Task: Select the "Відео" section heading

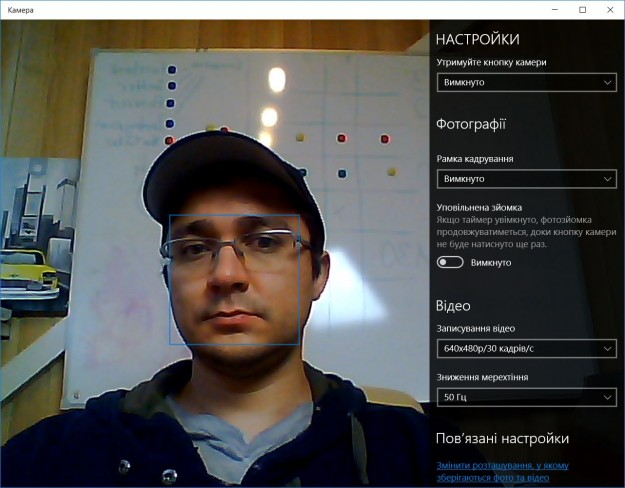Action: [x=453, y=305]
